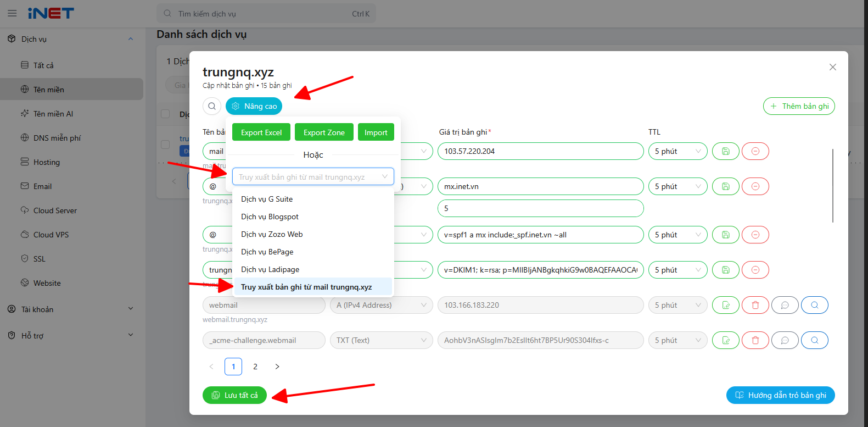Expand the Tài khoản sidebar section

pyautogui.click(x=71, y=309)
